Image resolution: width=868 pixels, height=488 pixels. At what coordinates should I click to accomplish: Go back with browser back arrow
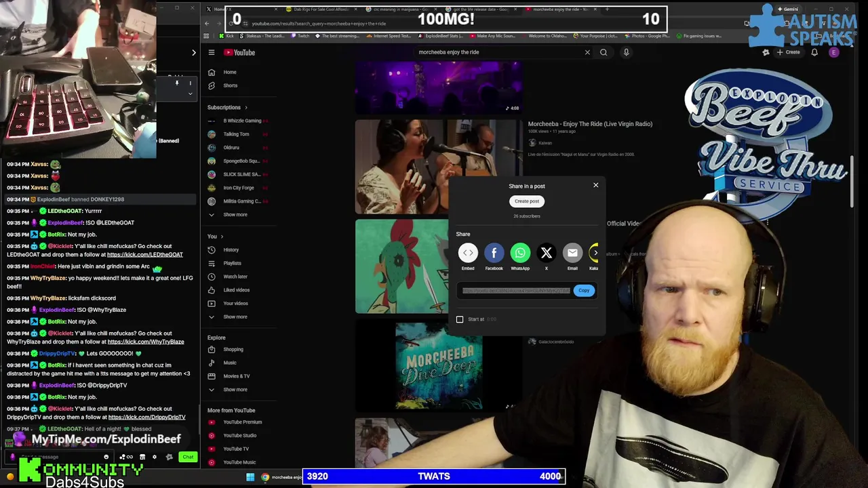click(x=207, y=24)
